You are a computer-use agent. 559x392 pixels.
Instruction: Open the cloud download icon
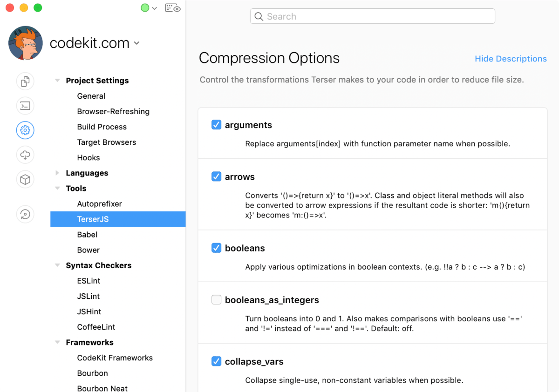pyautogui.click(x=25, y=155)
